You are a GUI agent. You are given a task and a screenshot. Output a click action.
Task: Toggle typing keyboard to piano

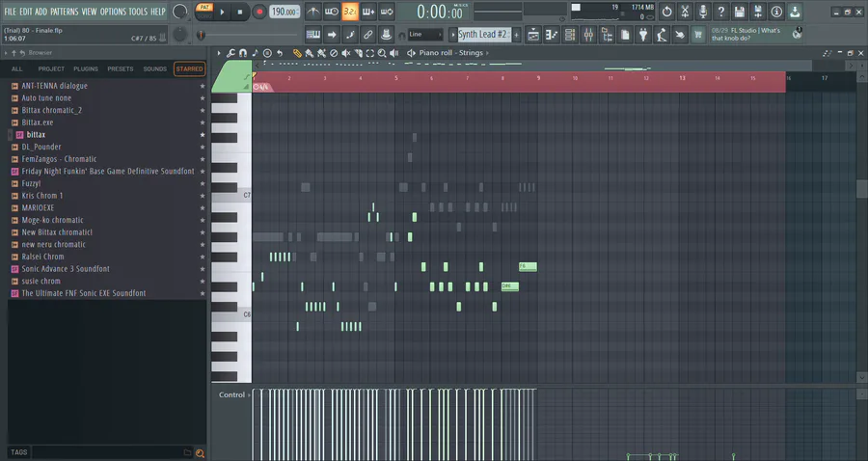click(x=313, y=35)
